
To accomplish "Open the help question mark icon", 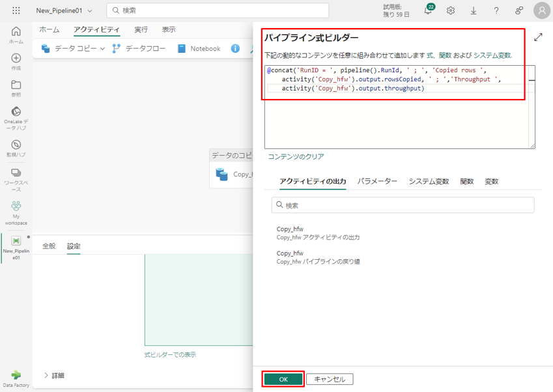I will tap(496, 10).
